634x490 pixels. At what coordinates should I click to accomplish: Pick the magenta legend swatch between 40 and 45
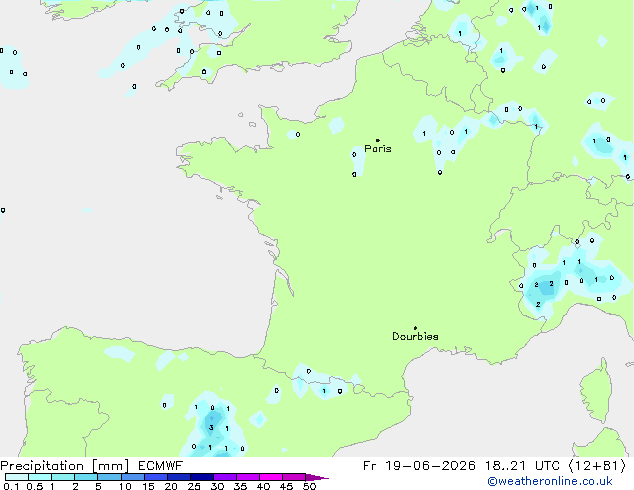[x=271, y=477]
